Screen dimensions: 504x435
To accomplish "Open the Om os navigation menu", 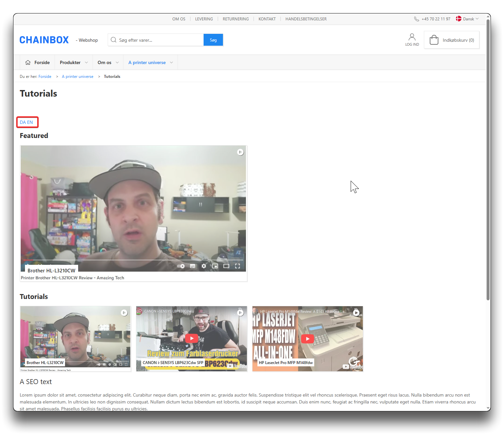I will click(x=108, y=62).
